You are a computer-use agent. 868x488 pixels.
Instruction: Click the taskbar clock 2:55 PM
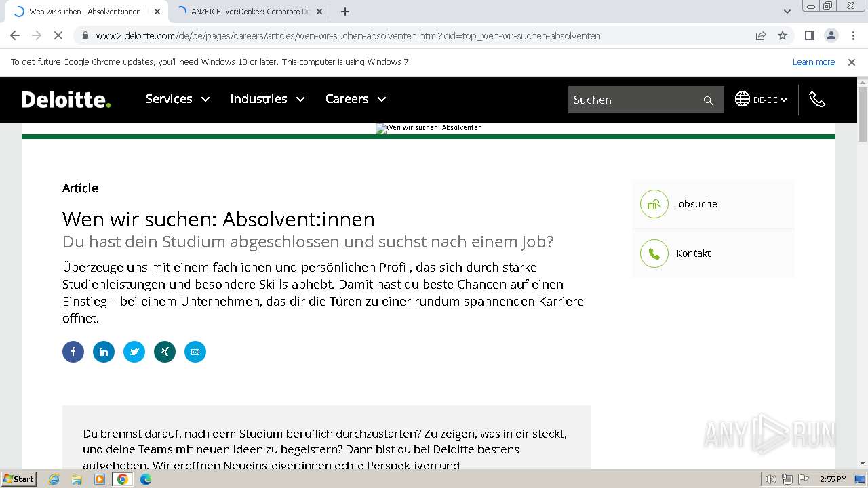click(x=833, y=479)
